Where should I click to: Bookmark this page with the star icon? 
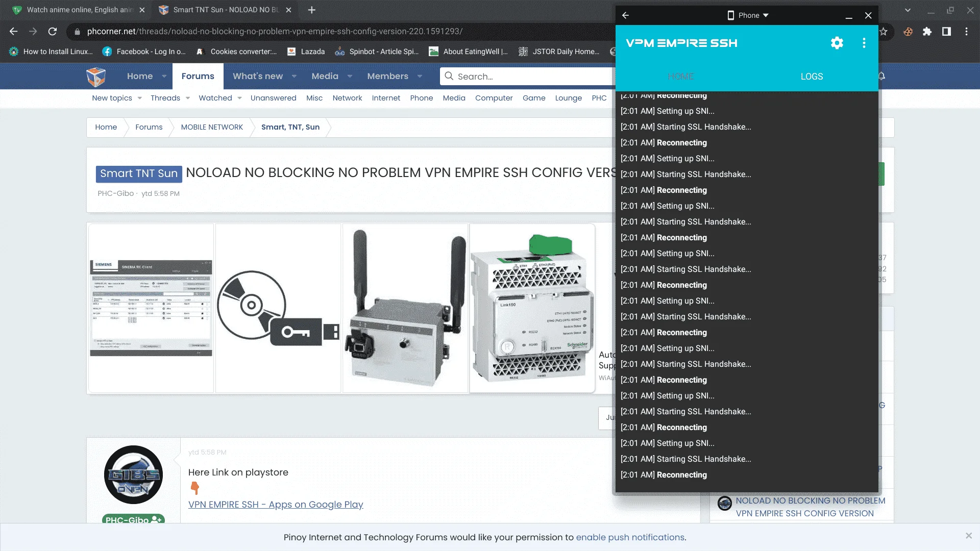coord(884,32)
